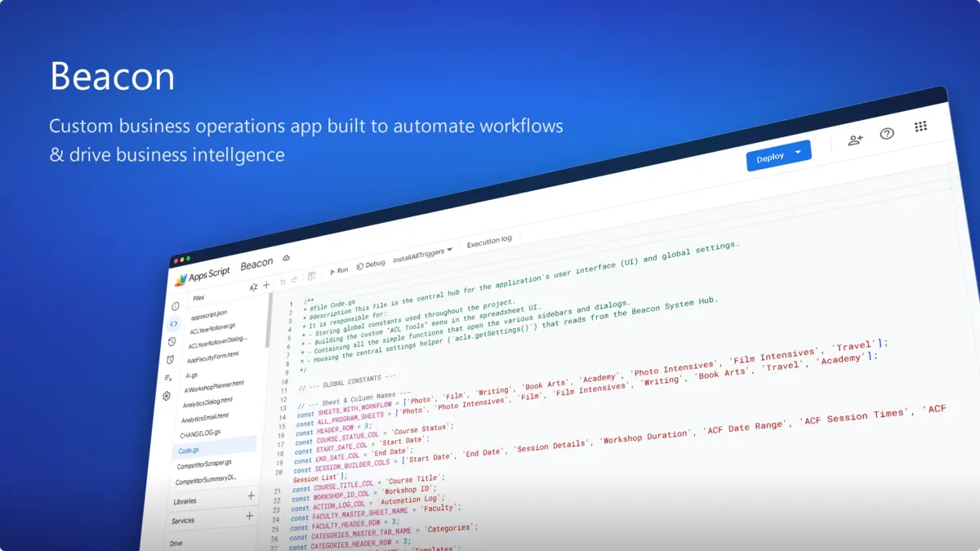Click the GLOBAL CONSTANTS comment line

[346, 383]
